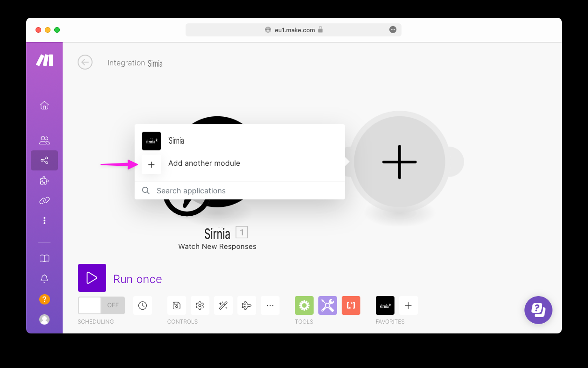588x368 pixels.
Task: Open the red Text parser icon
Action: [x=351, y=305]
